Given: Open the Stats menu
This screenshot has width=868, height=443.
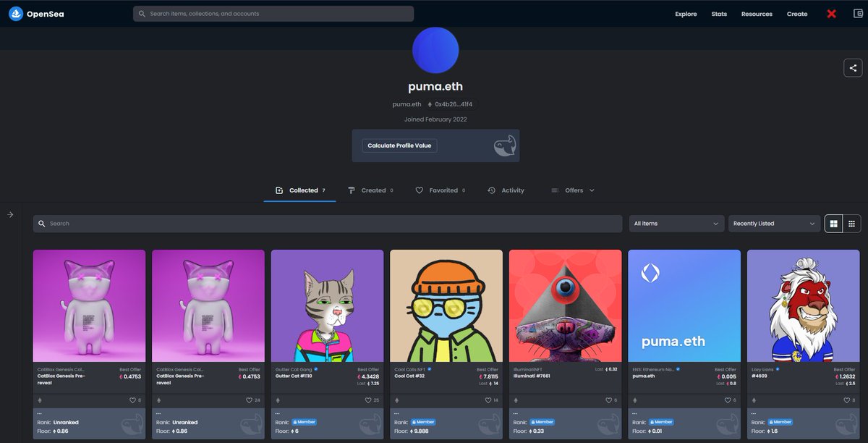Looking at the screenshot, I should pyautogui.click(x=719, y=14).
